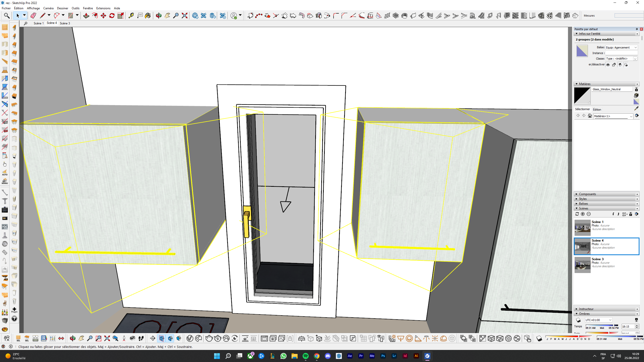Open the Classe Type dropdown
Image resolution: width=644 pixels, height=362 pixels.
621,59
